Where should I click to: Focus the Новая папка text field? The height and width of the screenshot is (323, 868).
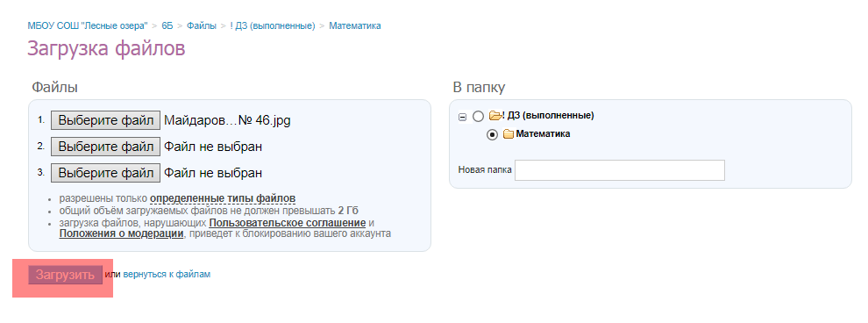click(x=620, y=170)
